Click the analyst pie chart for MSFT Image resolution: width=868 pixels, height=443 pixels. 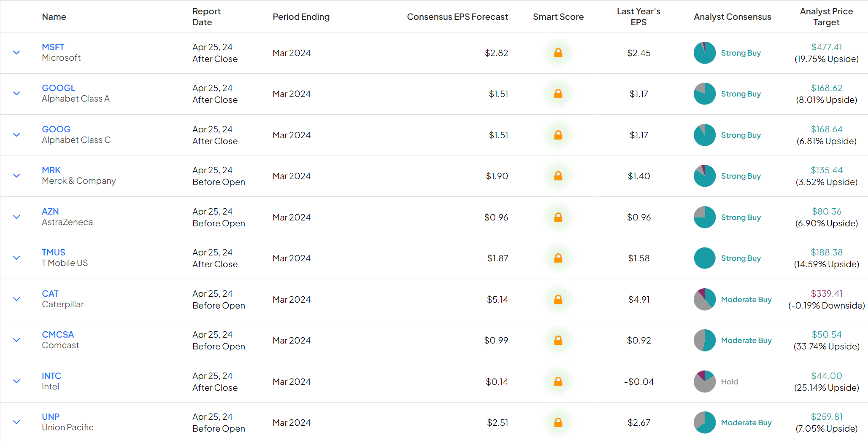tap(705, 53)
